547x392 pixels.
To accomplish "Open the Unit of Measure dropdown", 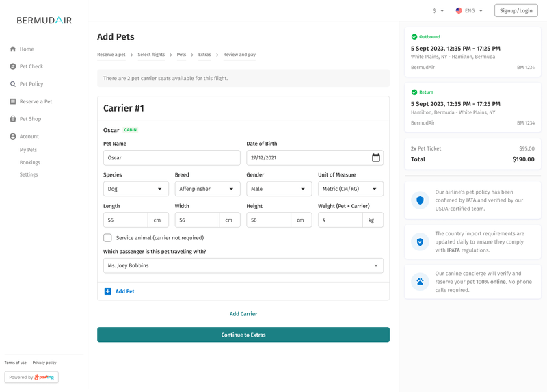I will 350,189.
